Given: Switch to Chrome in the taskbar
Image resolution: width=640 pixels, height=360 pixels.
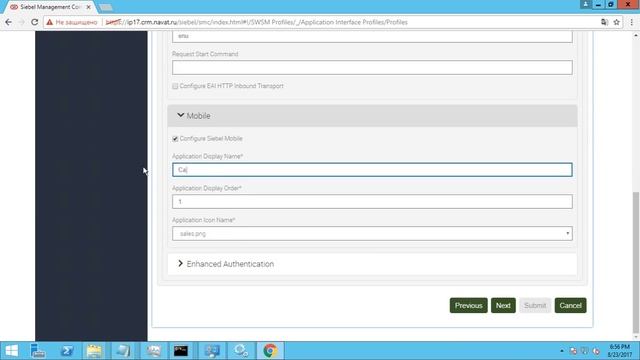Looking at the screenshot, I should pyautogui.click(x=270, y=351).
